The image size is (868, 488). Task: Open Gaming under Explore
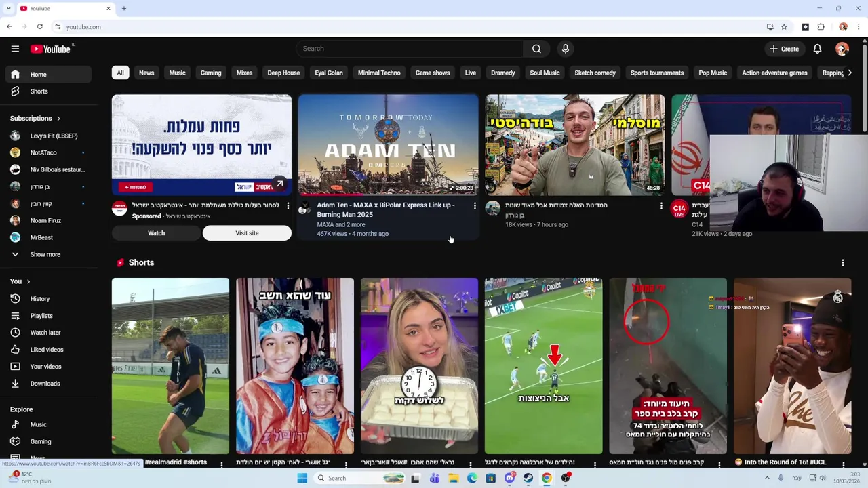click(47, 442)
